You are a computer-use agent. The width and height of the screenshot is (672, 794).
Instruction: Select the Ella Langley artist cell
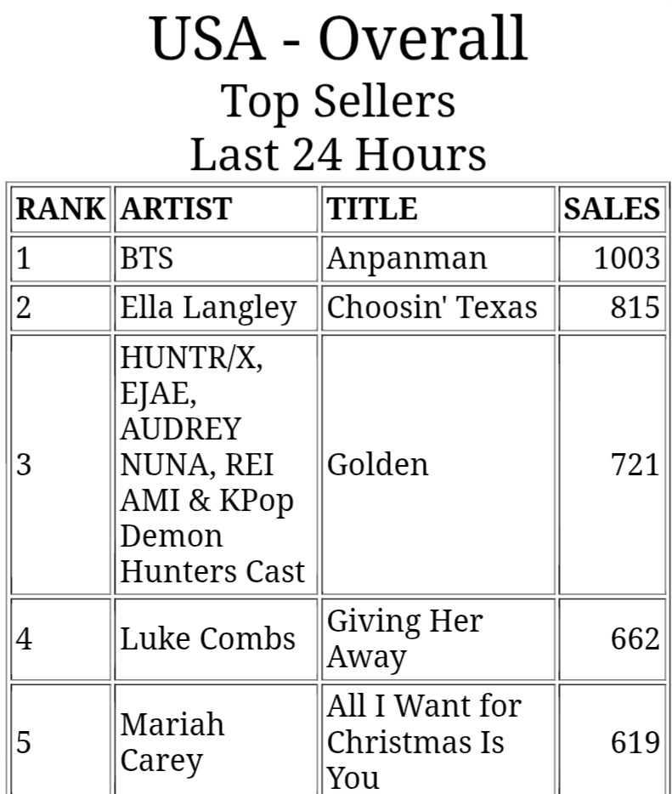[x=208, y=308]
